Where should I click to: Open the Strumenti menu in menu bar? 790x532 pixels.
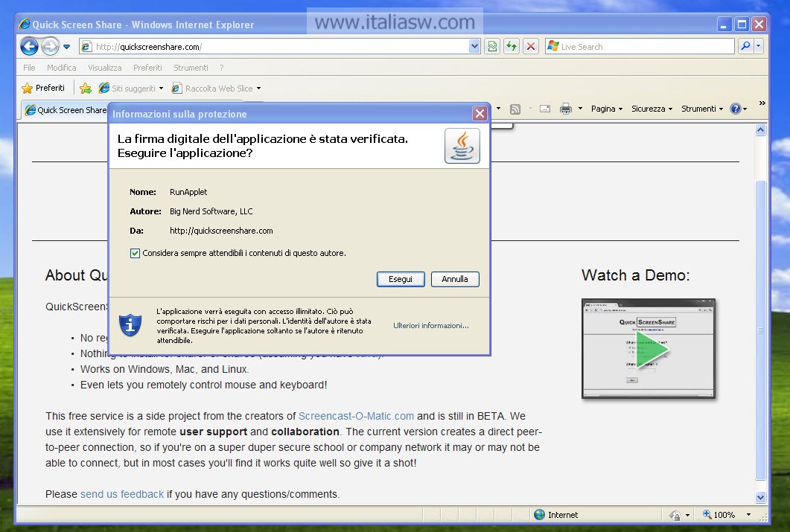click(x=191, y=68)
